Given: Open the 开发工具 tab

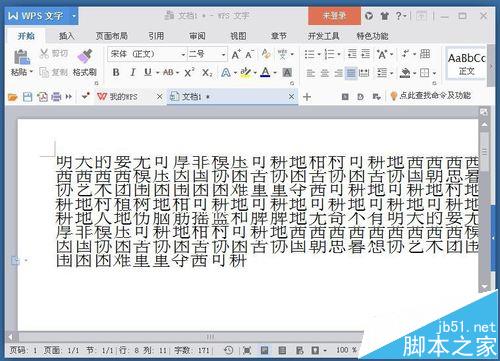Looking at the screenshot, I should tap(323, 36).
